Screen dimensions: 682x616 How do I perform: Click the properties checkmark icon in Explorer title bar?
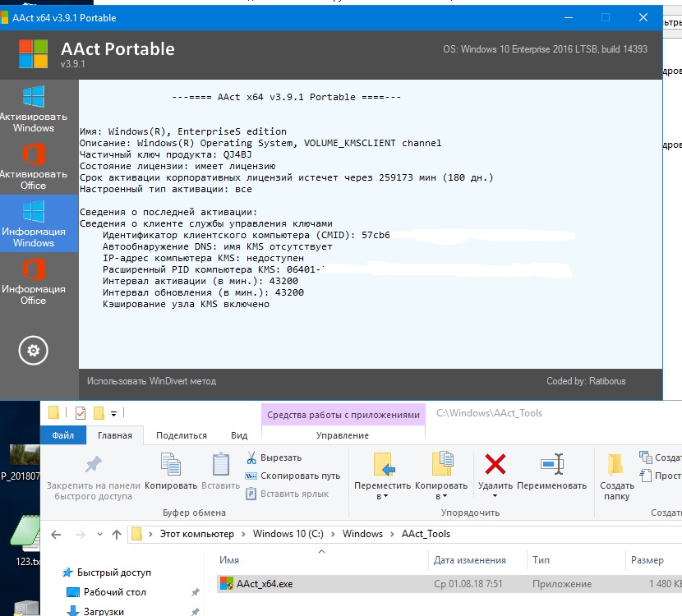click(x=81, y=412)
